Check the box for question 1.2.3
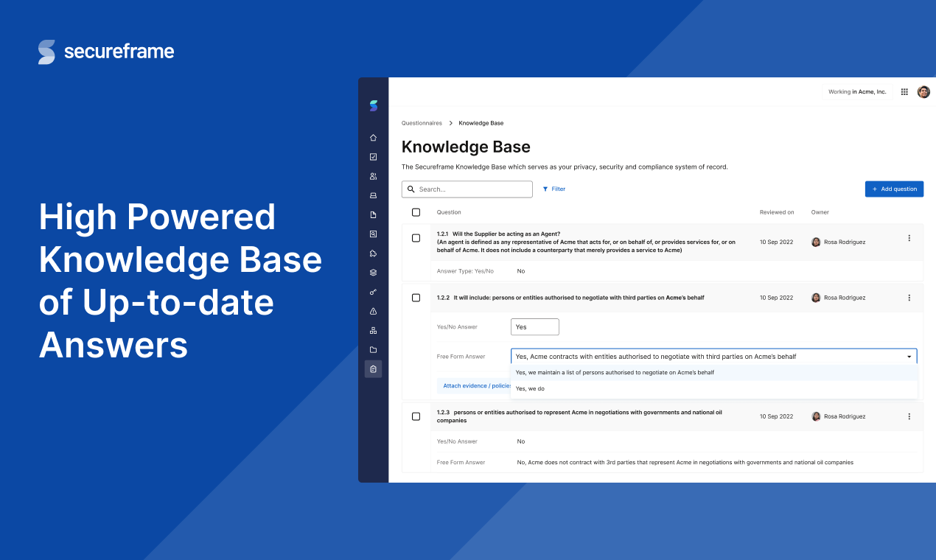This screenshot has width=936, height=560. point(416,416)
